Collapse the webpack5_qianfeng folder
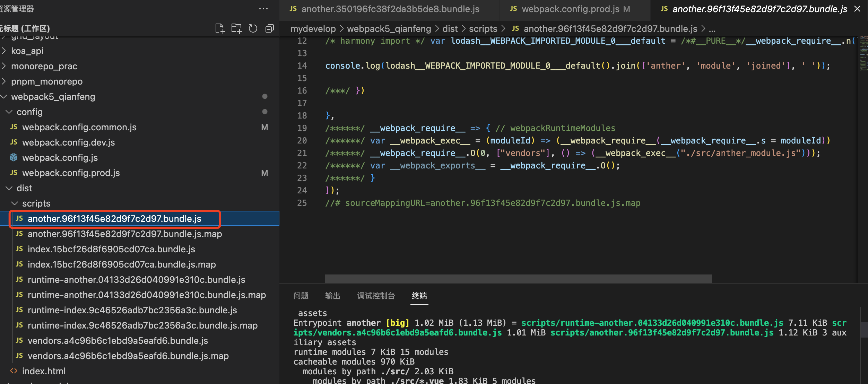This screenshot has height=384, width=868. (53, 97)
